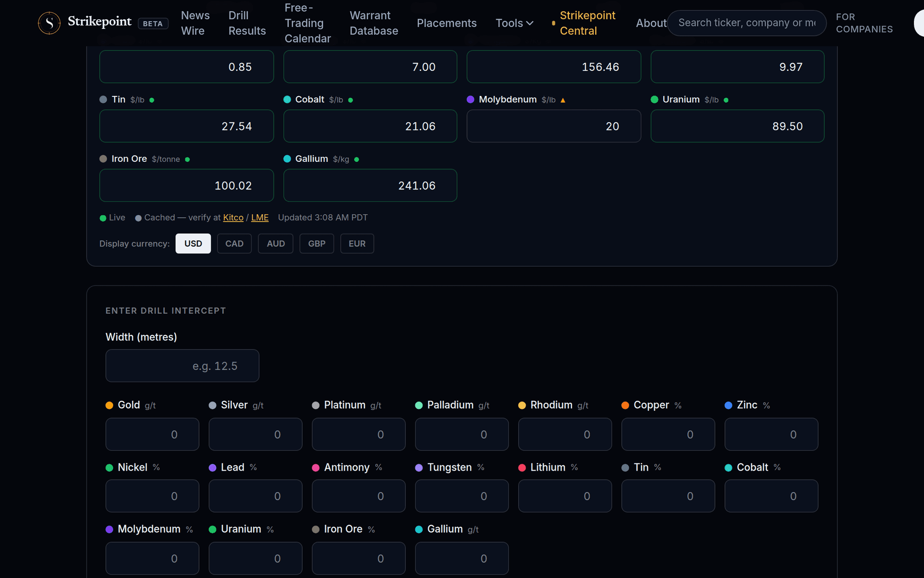This screenshot has width=924, height=578.
Task: Switch display currency to GBP
Action: pos(317,244)
